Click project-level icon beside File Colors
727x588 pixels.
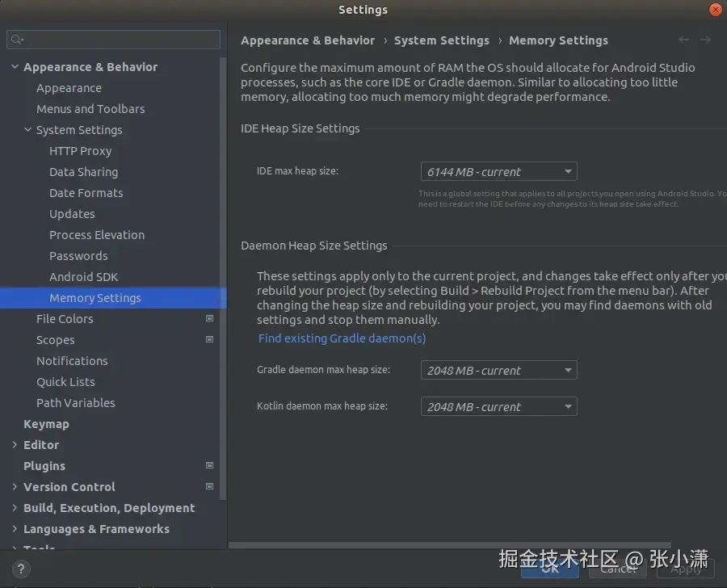click(210, 319)
